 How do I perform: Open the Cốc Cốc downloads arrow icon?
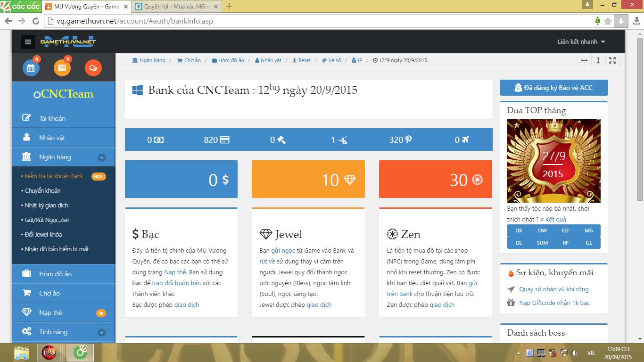pos(621,21)
